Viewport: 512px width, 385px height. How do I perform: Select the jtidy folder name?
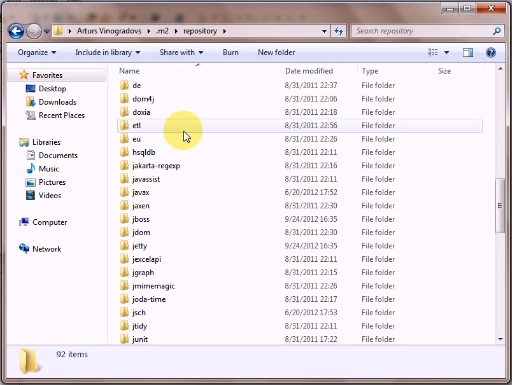139,326
